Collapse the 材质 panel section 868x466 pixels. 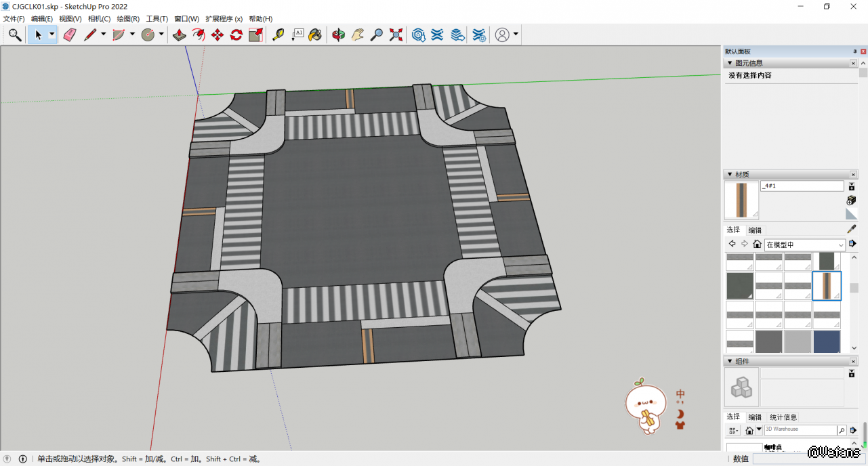[x=729, y=175]
